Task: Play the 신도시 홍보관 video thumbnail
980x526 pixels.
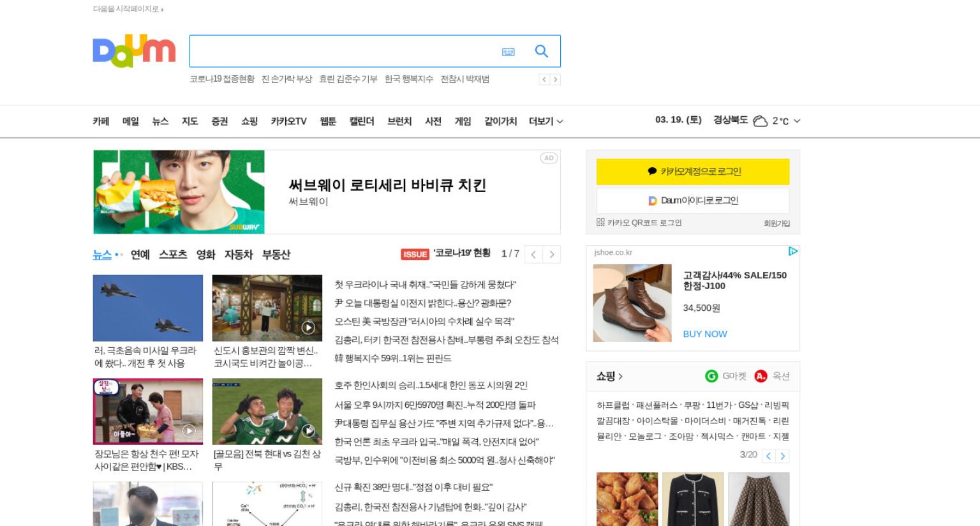Action: pyautogui.click(x=267, y=308)
